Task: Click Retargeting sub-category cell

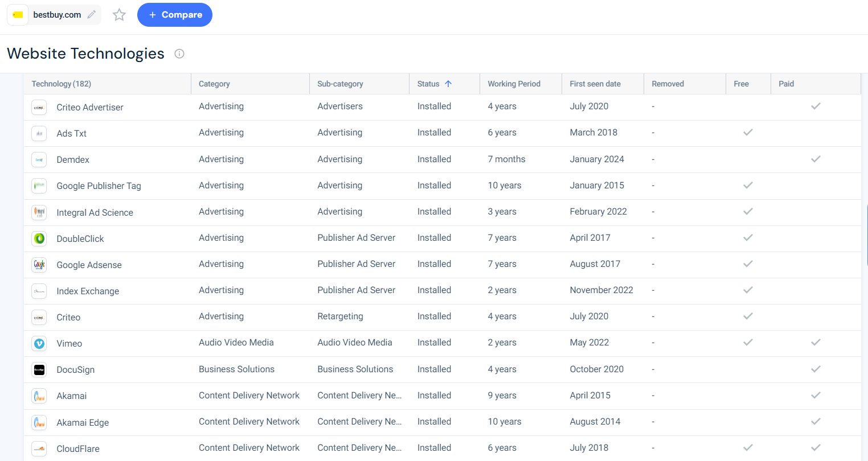Action: [340, 316]
